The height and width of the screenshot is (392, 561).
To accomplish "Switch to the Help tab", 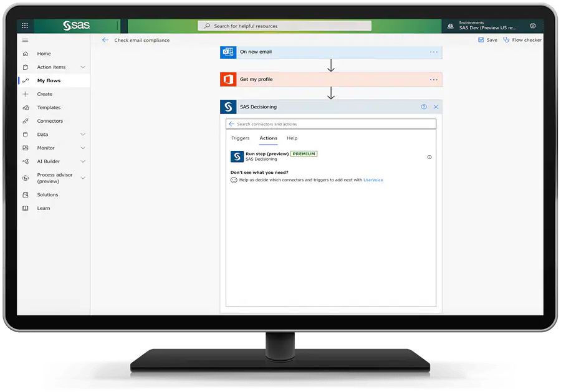I will pos(292,138).
